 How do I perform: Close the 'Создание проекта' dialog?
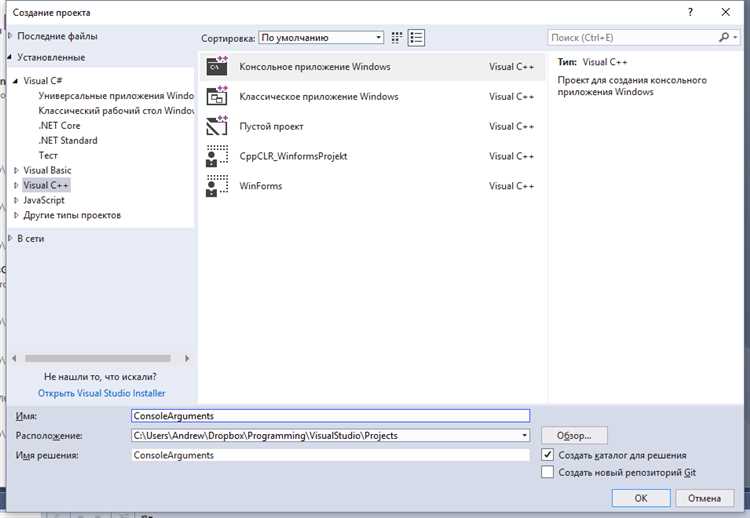(725, 12)
